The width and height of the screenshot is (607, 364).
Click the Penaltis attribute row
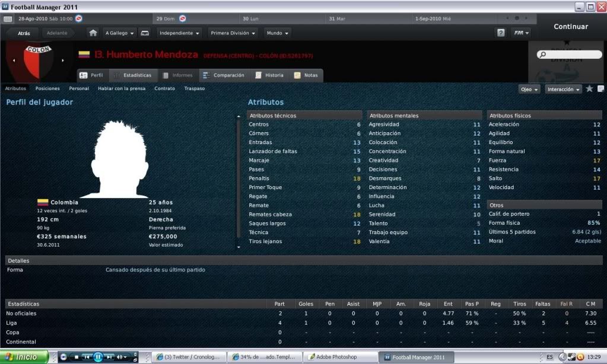coord(304,178)
